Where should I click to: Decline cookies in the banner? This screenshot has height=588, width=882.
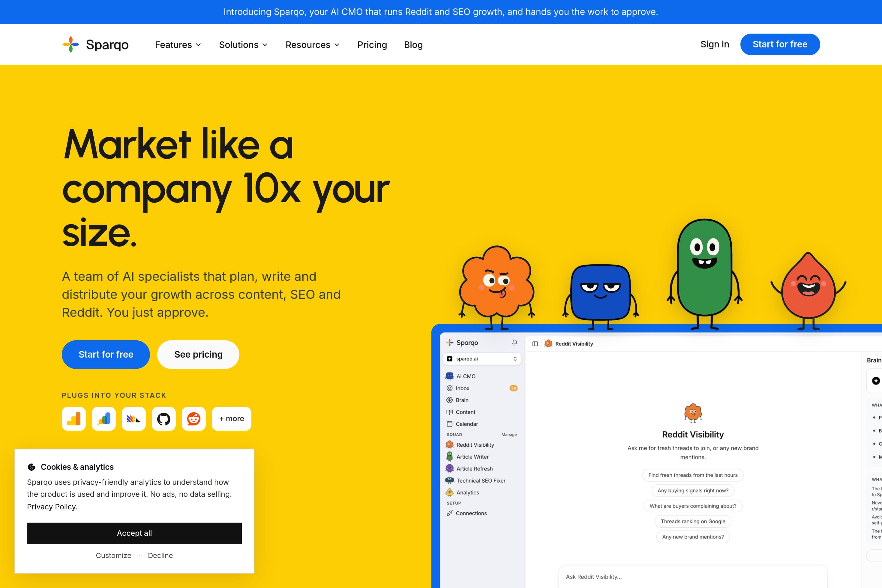[x=160, y=555]
